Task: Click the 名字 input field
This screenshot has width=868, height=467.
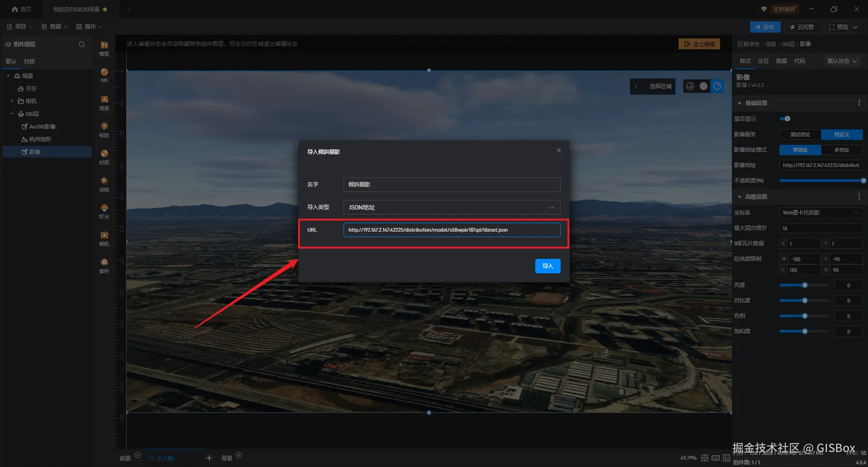Action: pyautogui.click(x=452, y=185)
